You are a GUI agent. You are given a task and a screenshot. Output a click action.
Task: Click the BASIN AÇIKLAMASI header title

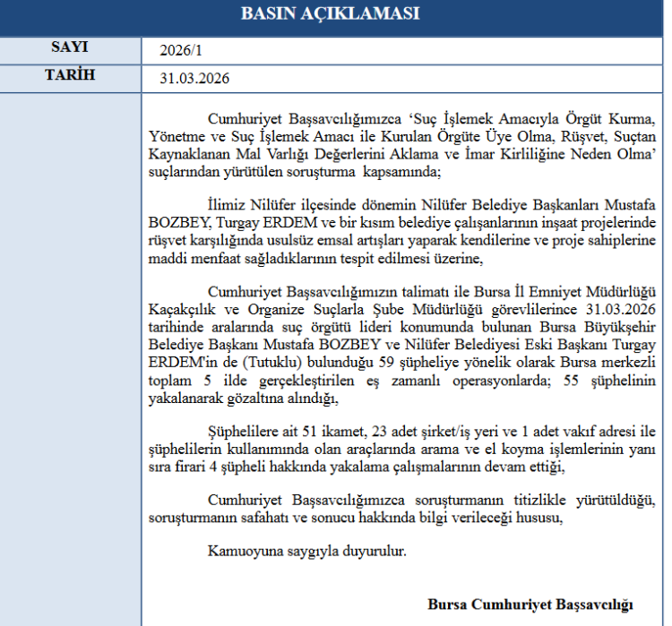[x=330, y=14]
